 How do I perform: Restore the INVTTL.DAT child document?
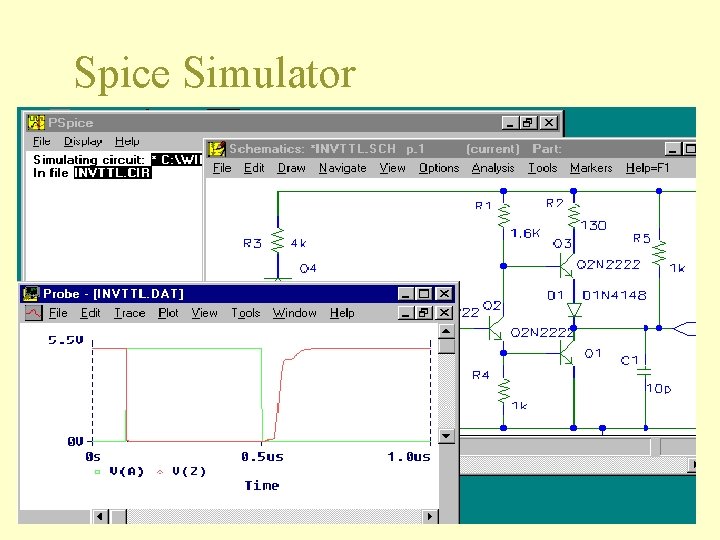(424, 313)
